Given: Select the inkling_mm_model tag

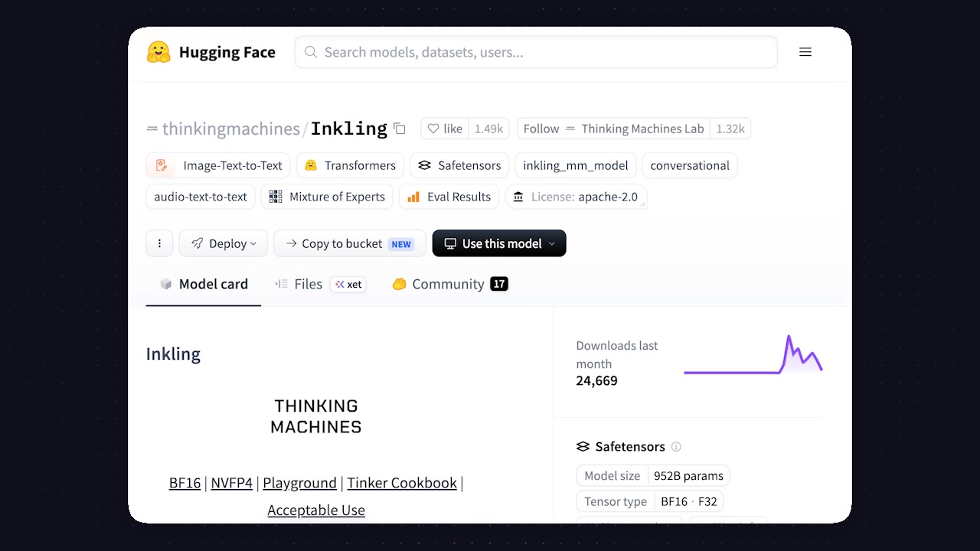Looking at the screenshot, I should (x=575, y=165).
